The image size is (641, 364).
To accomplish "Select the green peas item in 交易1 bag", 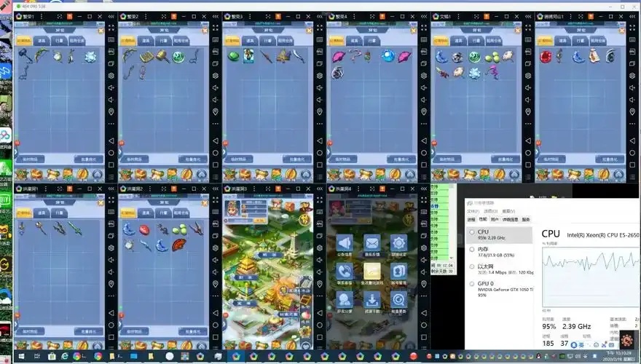I will [x=492, y=58].
